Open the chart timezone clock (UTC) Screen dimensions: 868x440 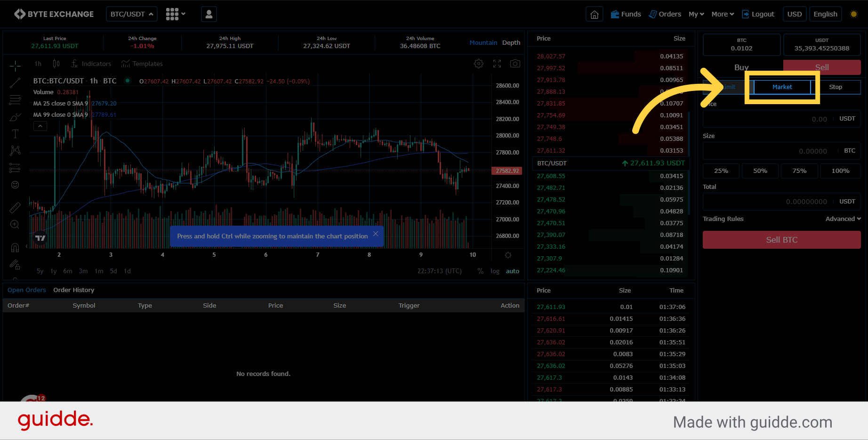pyautogui.click(x=439, y=271)
